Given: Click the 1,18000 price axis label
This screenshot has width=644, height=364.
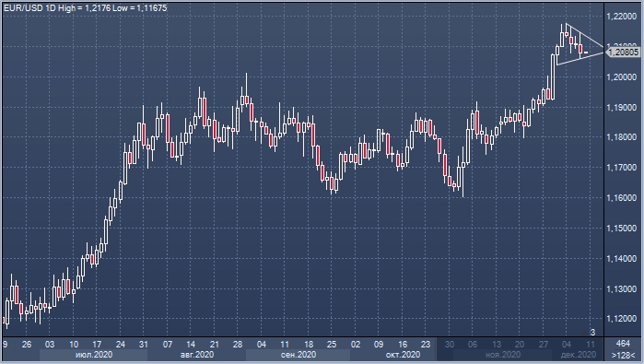Looking at the screenshot, I should tap(621, 136).
